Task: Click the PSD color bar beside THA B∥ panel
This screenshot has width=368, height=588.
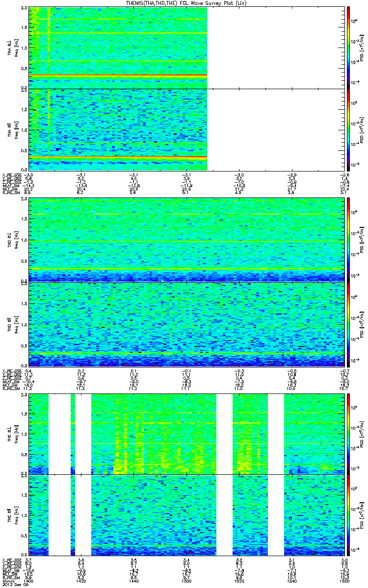Action: 348,129
